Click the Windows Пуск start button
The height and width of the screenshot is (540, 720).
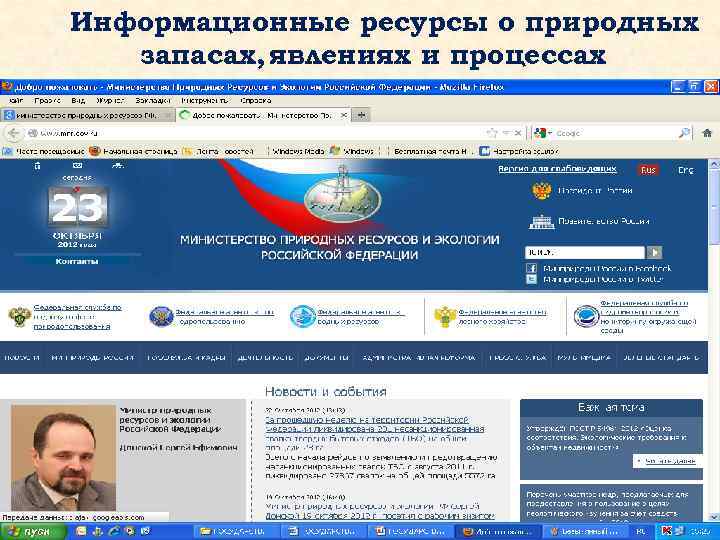click(x=32, y=531)
